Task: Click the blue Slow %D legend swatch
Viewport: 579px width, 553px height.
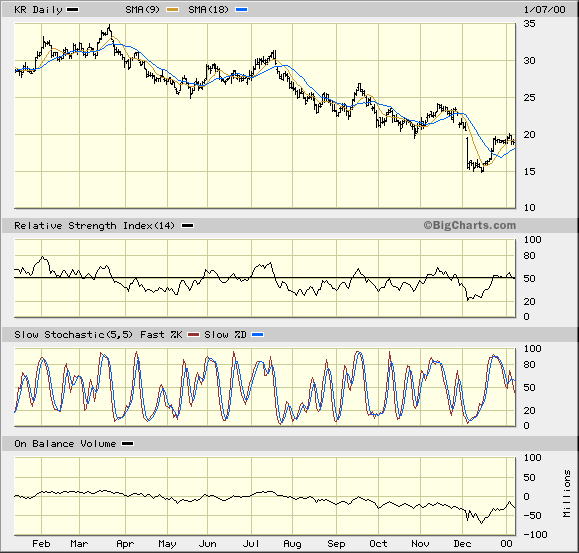Action: click(257, 335)
